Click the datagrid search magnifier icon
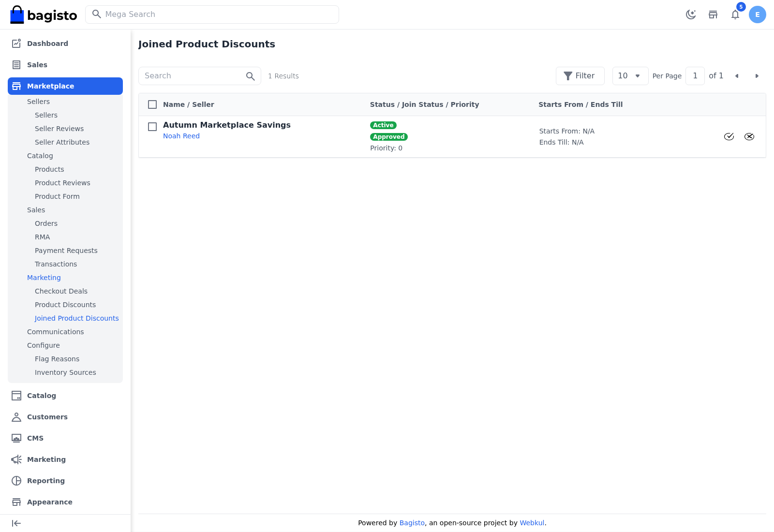Screen dimensions: 774x532 coord(250,76)
